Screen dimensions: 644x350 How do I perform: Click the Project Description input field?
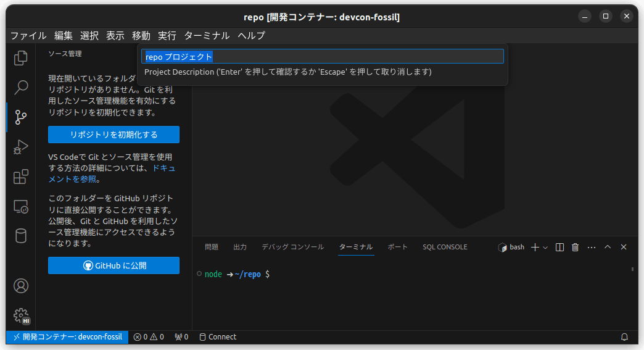pos(323,56)
